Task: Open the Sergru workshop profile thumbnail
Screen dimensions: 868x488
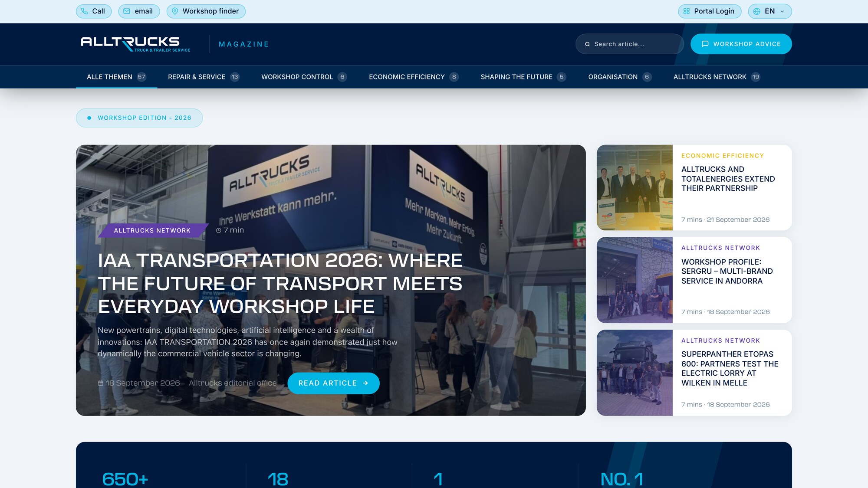Action: tap(635, 280)
